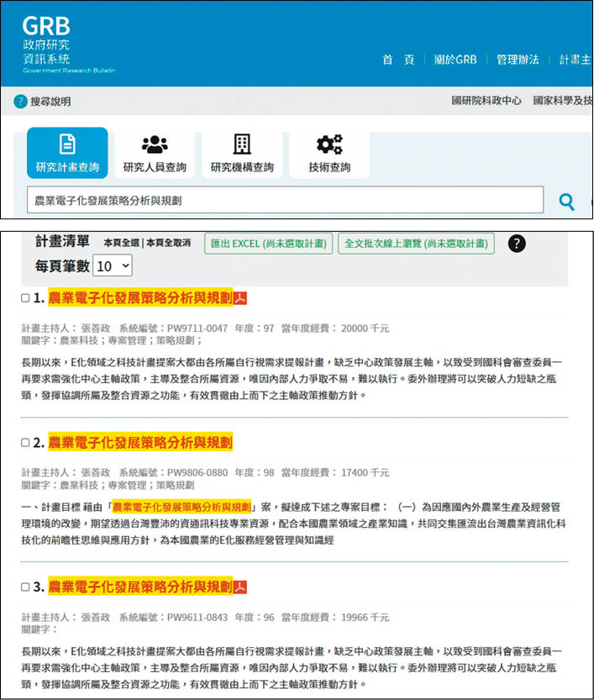Click 本頁全取消 to deselect all
Image resolution: width=594 pixels, height=700 pixels.
(x=168, y=243)
